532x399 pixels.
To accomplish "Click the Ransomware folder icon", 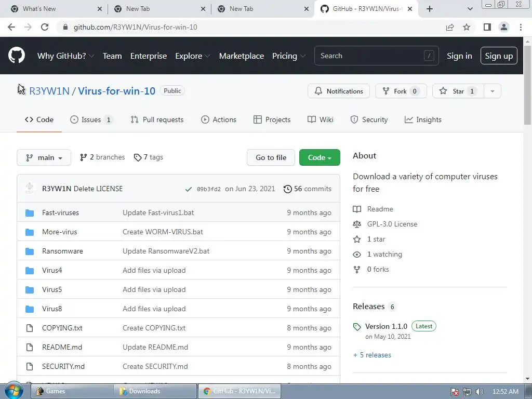I will pos(30,251).
